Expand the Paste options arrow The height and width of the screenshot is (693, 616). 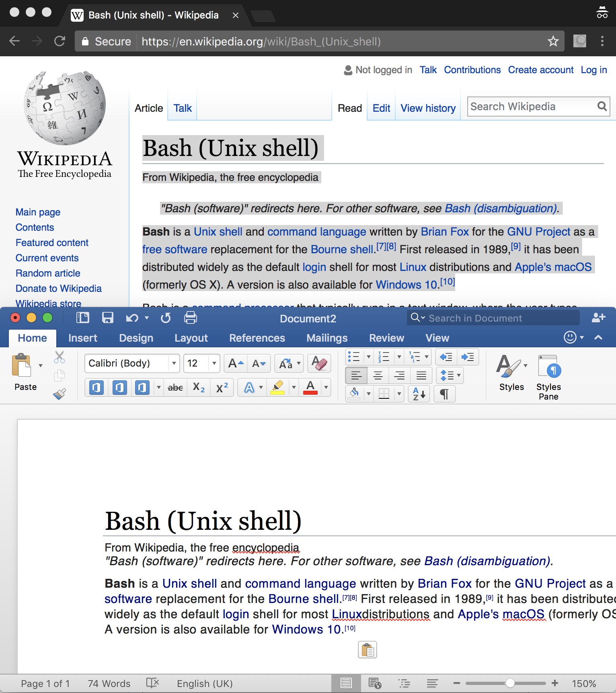40,365
